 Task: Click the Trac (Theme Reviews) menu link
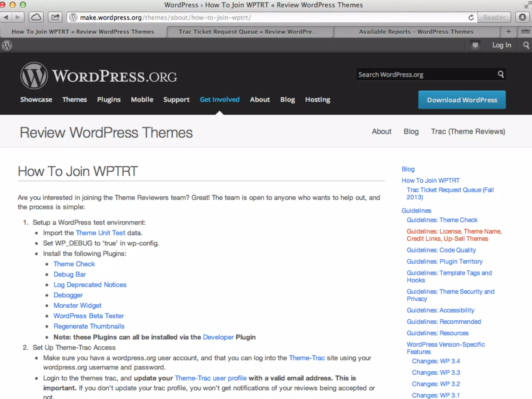(468, 131)
